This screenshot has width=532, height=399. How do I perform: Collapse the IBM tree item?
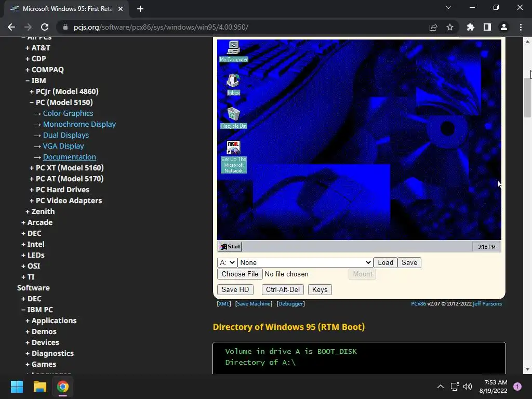tap(36, 81)
